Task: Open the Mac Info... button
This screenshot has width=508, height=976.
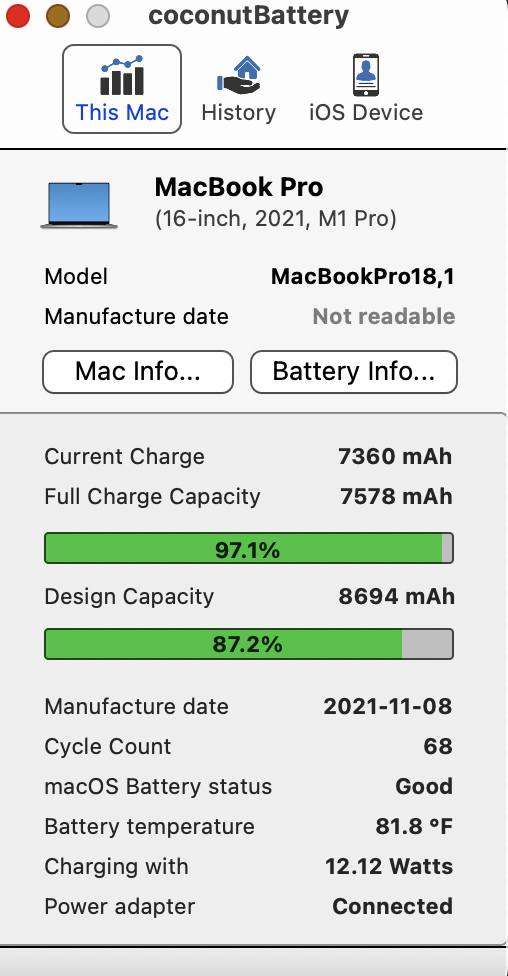Action: coord(138,372)
